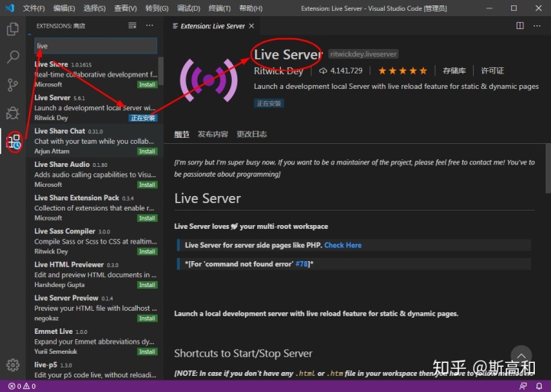Click the details page scrollbar thumb
This screenshot has height=392, width=551.
(x=548, y=168)
